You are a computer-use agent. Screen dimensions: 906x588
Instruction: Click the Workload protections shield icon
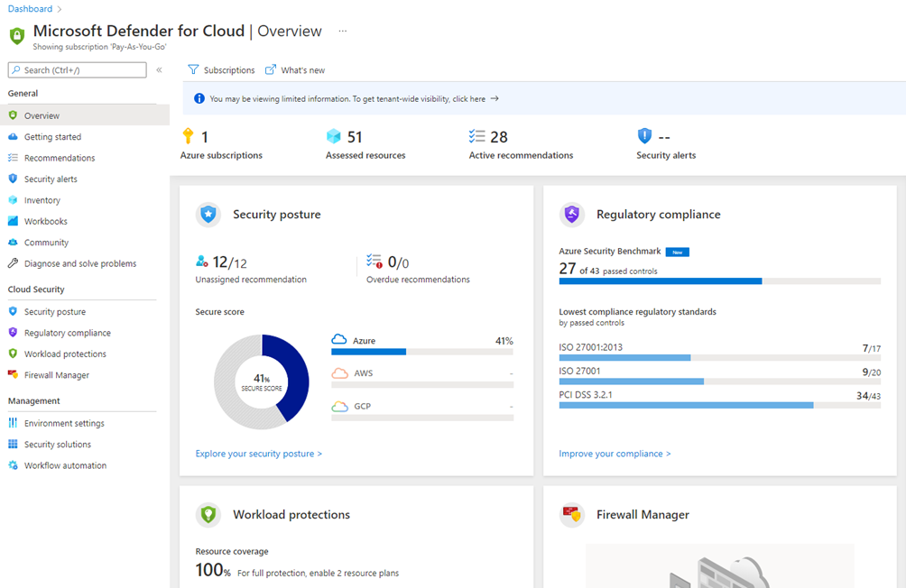(208, 515)
